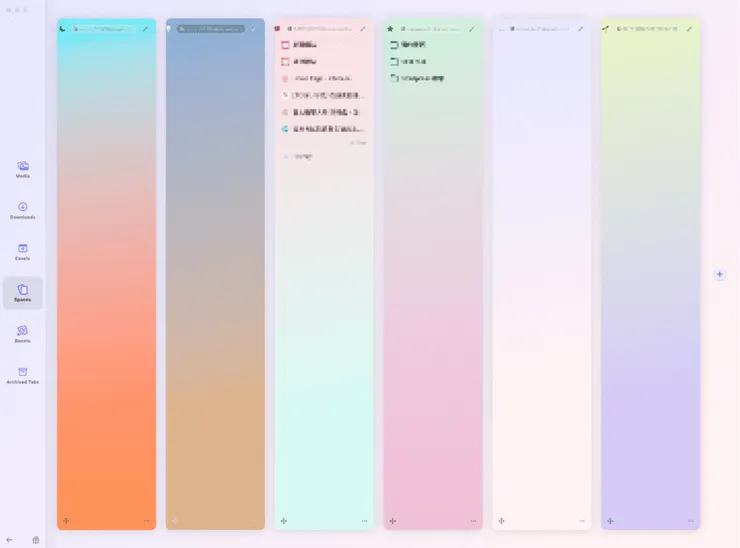
Task: Click name field of blue-tan space
Action: pyautogui.click(x=210, y=29)
